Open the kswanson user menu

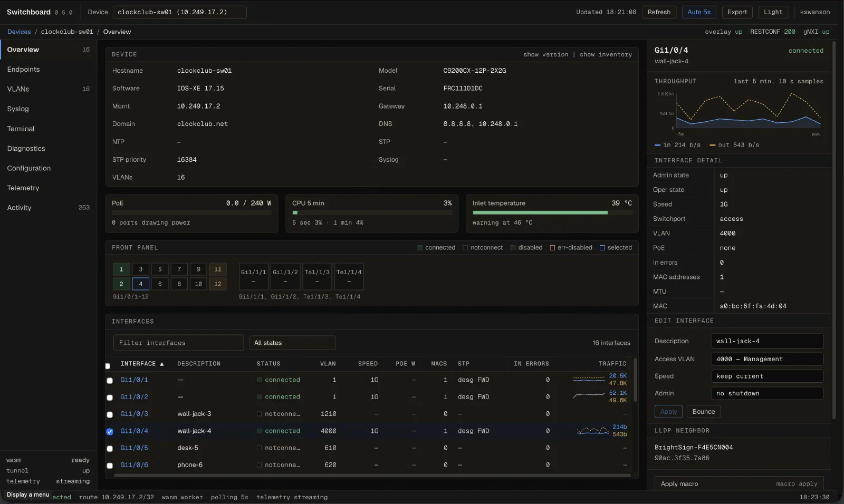pos(814,12)
